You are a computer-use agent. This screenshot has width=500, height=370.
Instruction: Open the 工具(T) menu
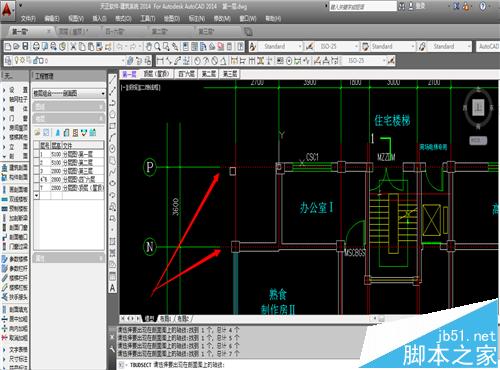pos(147,19)
